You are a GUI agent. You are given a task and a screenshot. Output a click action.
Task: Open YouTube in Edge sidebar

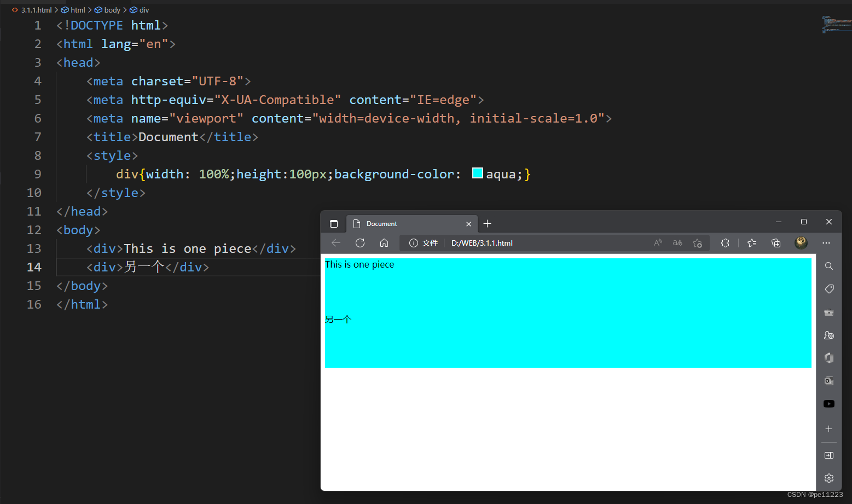point(829,404)
